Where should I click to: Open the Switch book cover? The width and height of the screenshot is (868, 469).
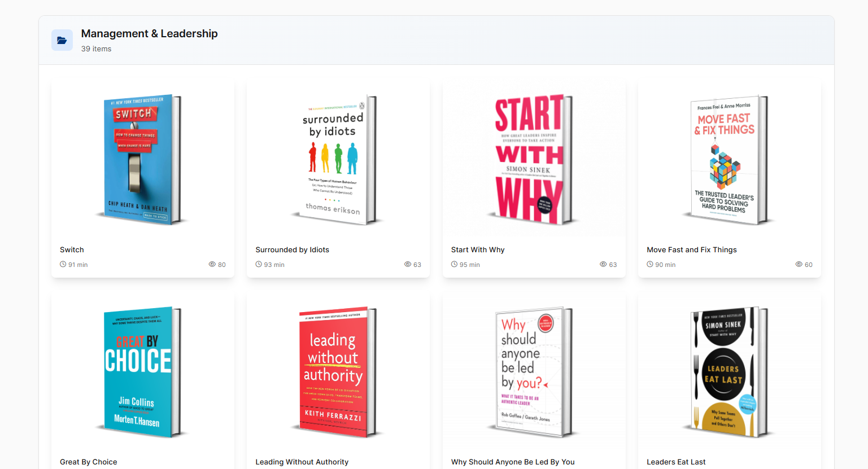[142, 159]
